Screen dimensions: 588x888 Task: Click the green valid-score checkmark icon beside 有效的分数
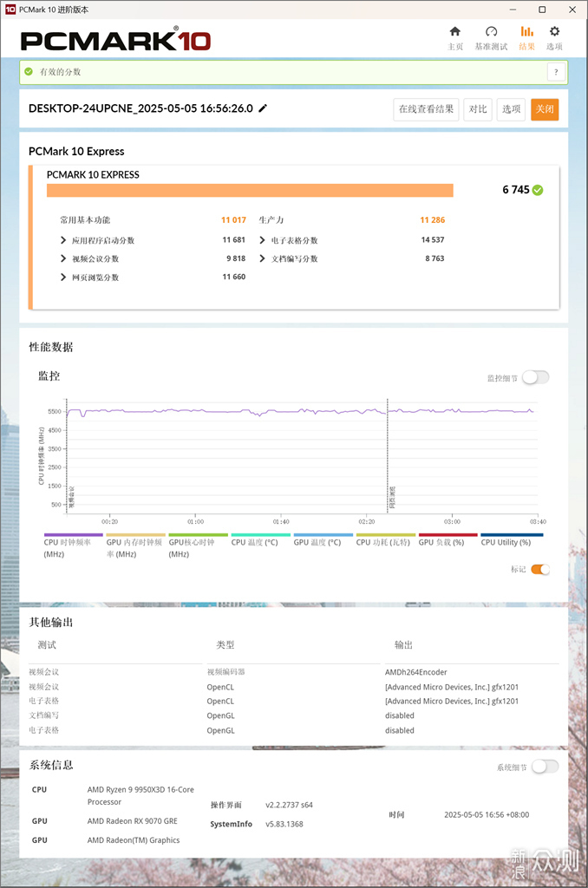pyautogui.click(x=29, y=72)
